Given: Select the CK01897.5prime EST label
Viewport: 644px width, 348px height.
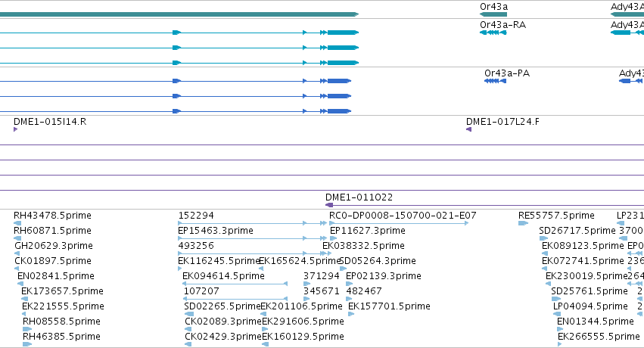Looking at the screenshot, I should [53, 261].
